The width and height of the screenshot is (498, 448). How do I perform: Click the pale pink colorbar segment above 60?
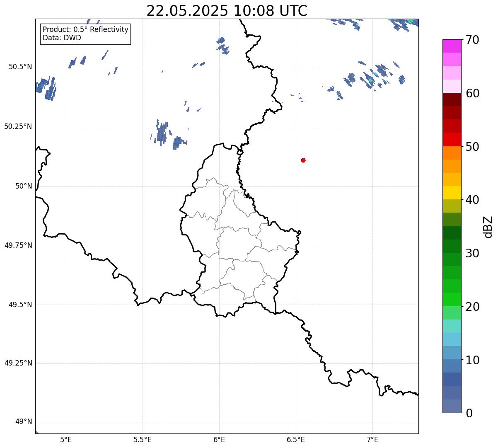pos(452,86)
